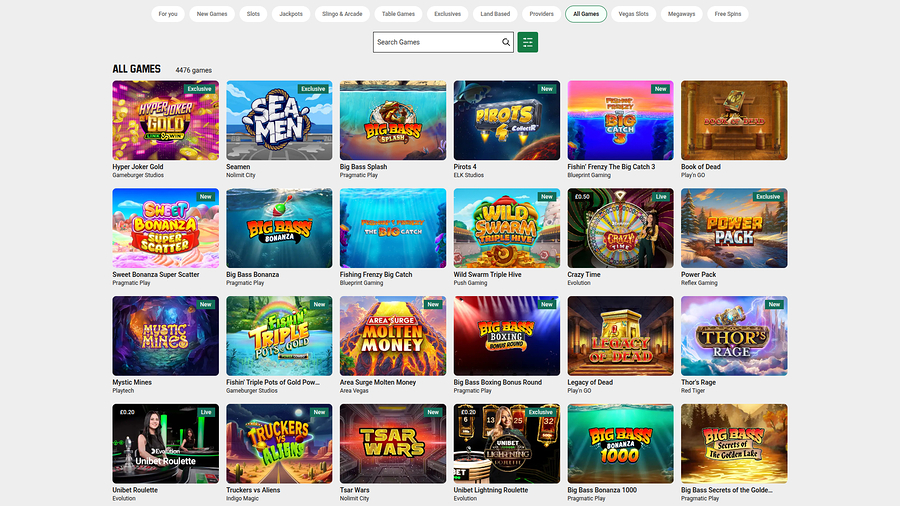The image size is (900, 506).
Task: Go to the Jackpots tab
Action: [x=291, y=14]
